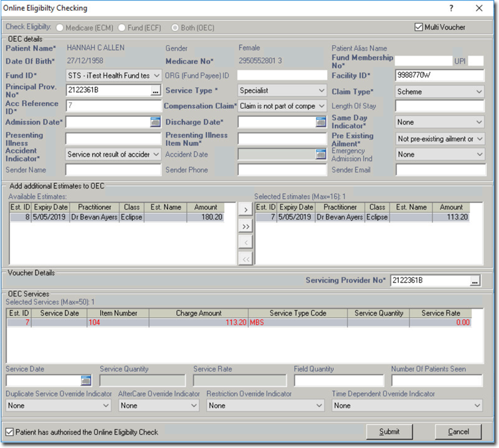This screenshot has width=499, height=448.
Task: Move all estimates right with double arrow
Action: pos(245,226)
